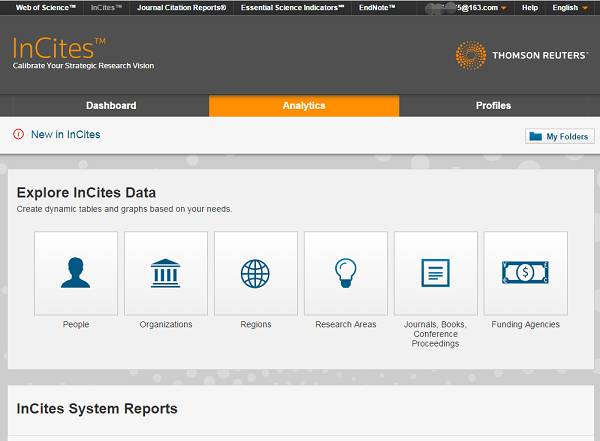Image resolution: width=600 pixels, height=441 pixels.
Task: Click the My Folders button
Action: (560, 136)
